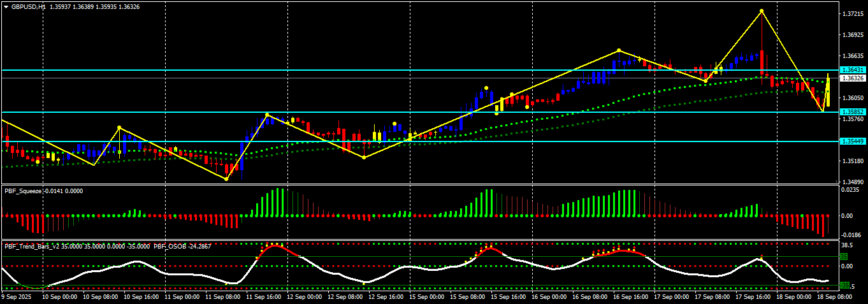This screenshot has height=304, width=868.
Task: Click the PBF_OSOB -24.2867 indicator label
Action: 182,245
